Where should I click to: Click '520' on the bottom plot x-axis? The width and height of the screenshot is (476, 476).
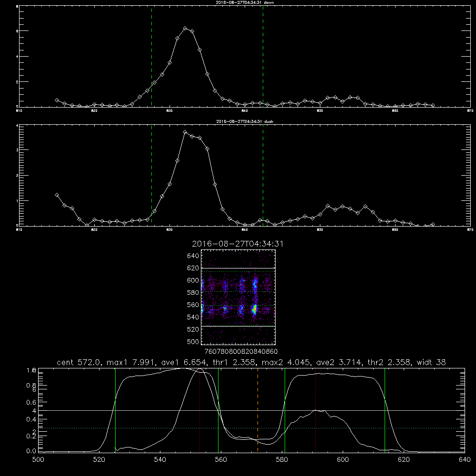99,460
